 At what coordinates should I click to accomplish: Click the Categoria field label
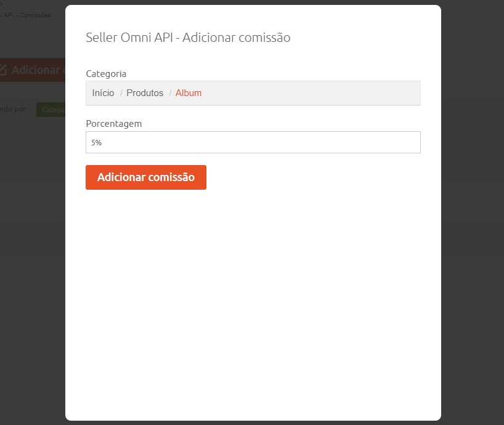tap(106, 74)
